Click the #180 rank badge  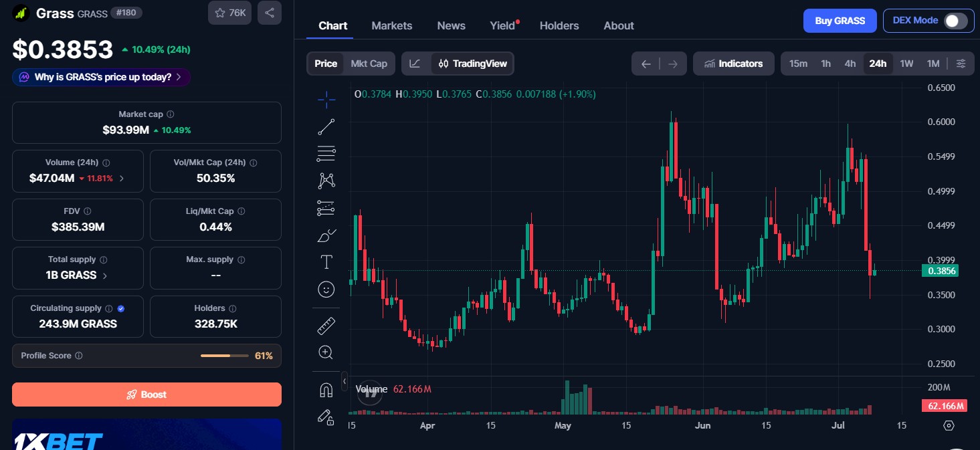tap(126, 13)
